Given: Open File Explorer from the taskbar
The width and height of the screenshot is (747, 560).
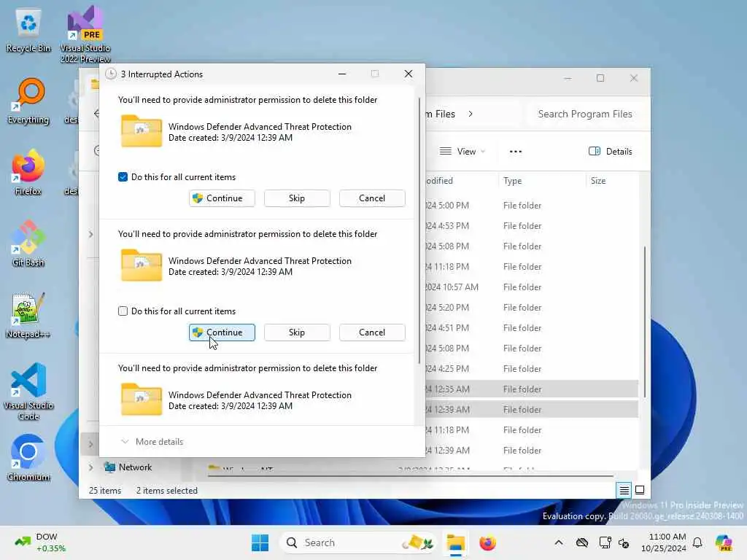Looking at the screenshot, I should pos(455,542).
